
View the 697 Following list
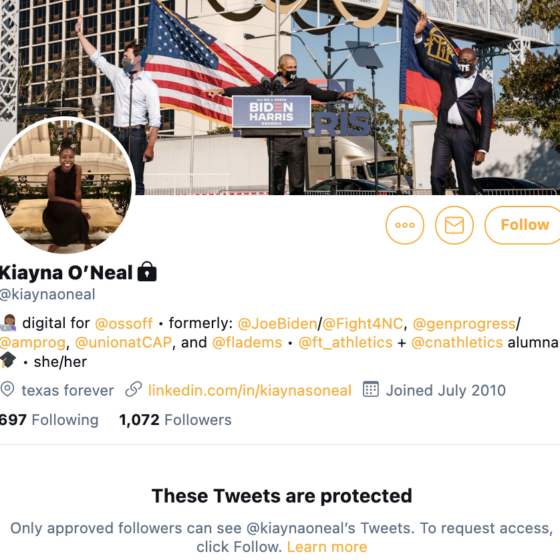tap(49, 420)
